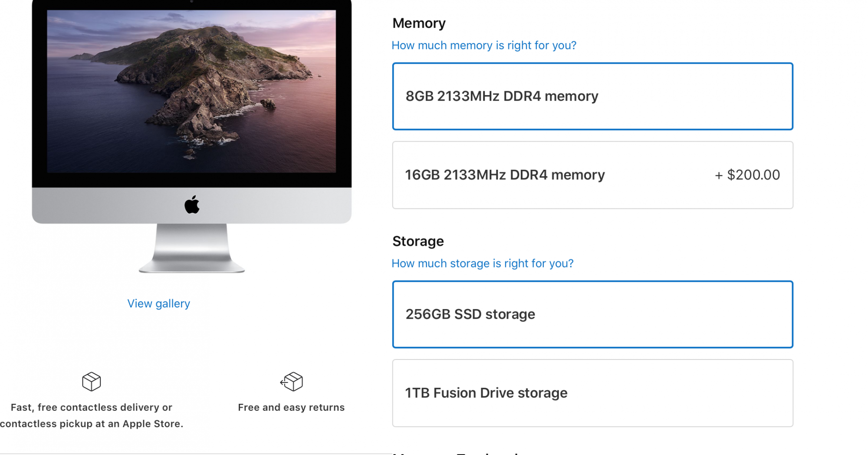Click the Storage section heading
This screenshot has height=455, width=868.
click(418, 241)
